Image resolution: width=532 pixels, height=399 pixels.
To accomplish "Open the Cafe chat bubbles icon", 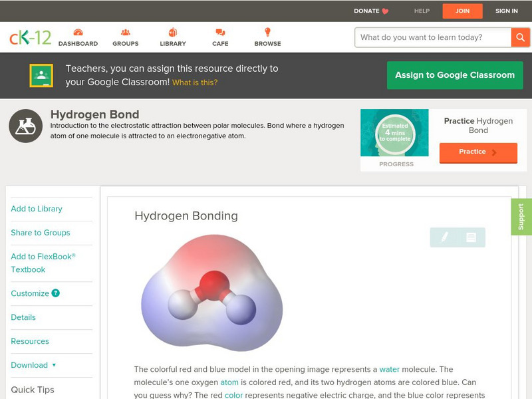I will point(220,32).
